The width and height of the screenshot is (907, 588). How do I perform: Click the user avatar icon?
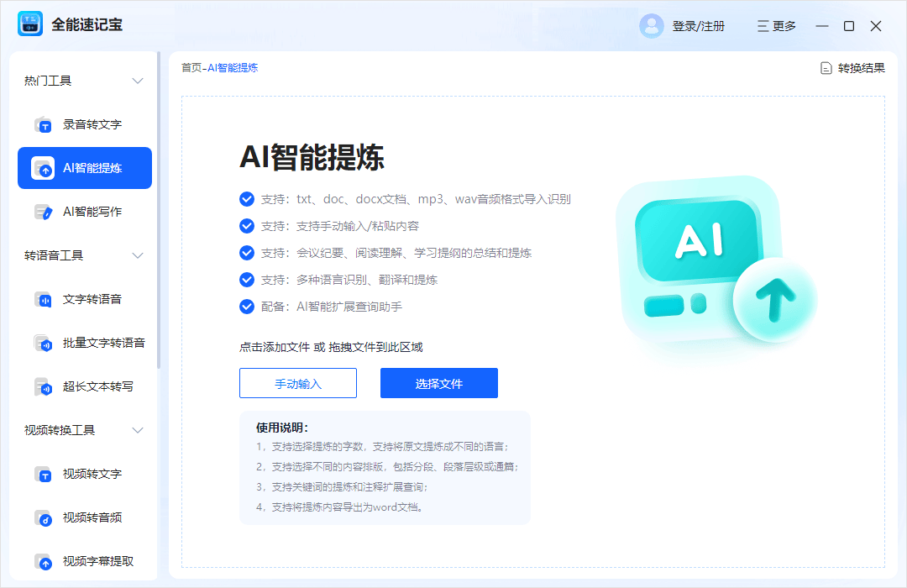pyautogui.click(x=651, y=26)
